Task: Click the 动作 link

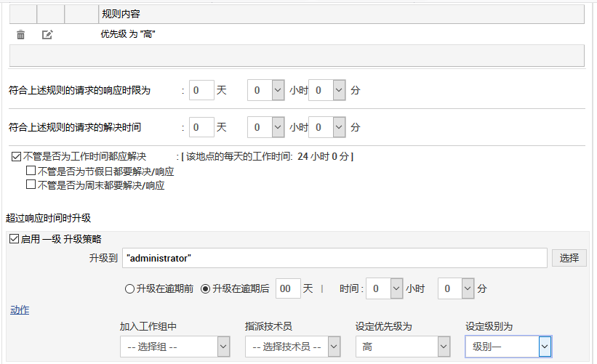Action: pos(20,310)
